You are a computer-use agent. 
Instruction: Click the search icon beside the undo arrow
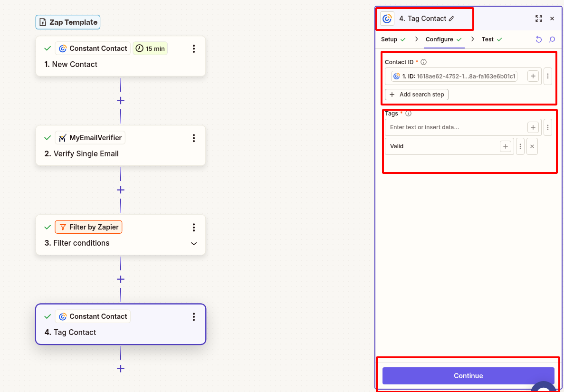(552, 39)
